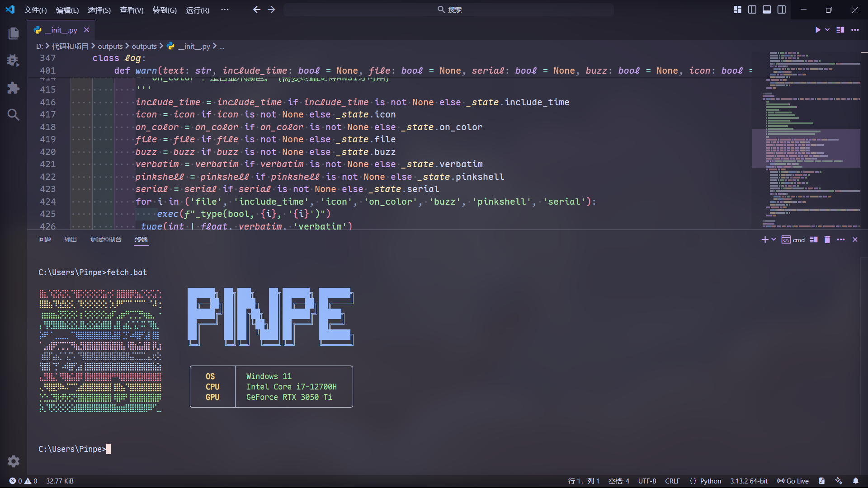Switch to 问题 panel tab
The height and width of the screenshot is (488, 868).
[45, 239]
